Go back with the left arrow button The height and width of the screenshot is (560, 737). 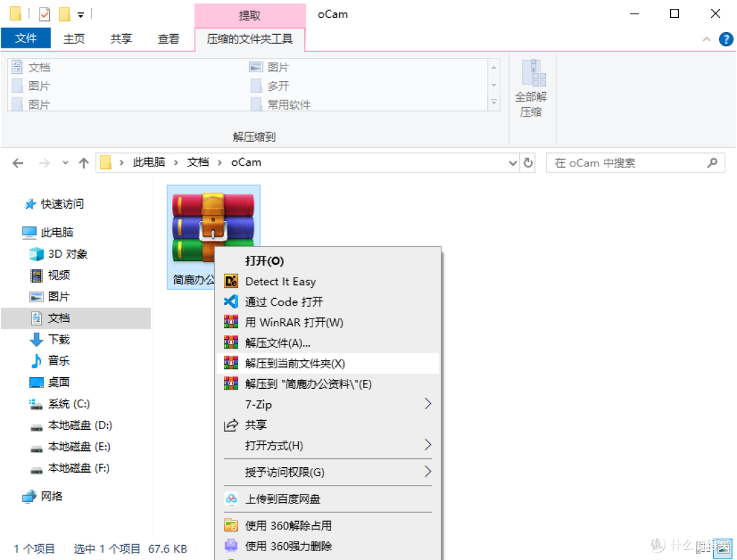click(18, 163)
